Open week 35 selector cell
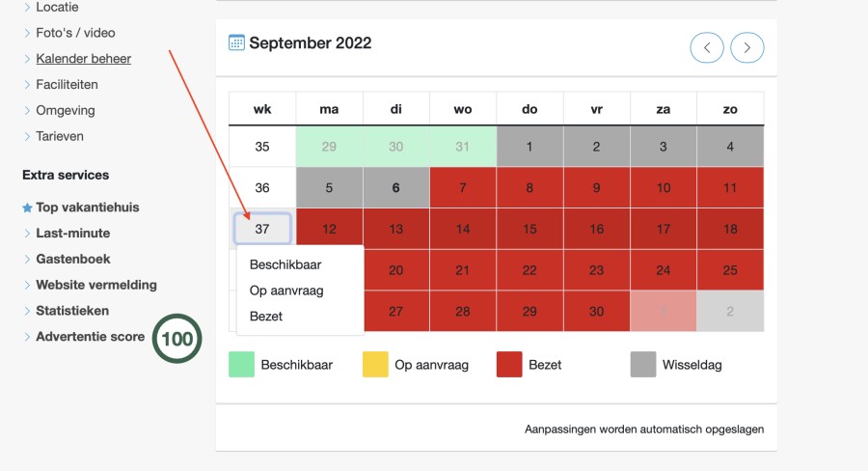 tap(262, 147)
